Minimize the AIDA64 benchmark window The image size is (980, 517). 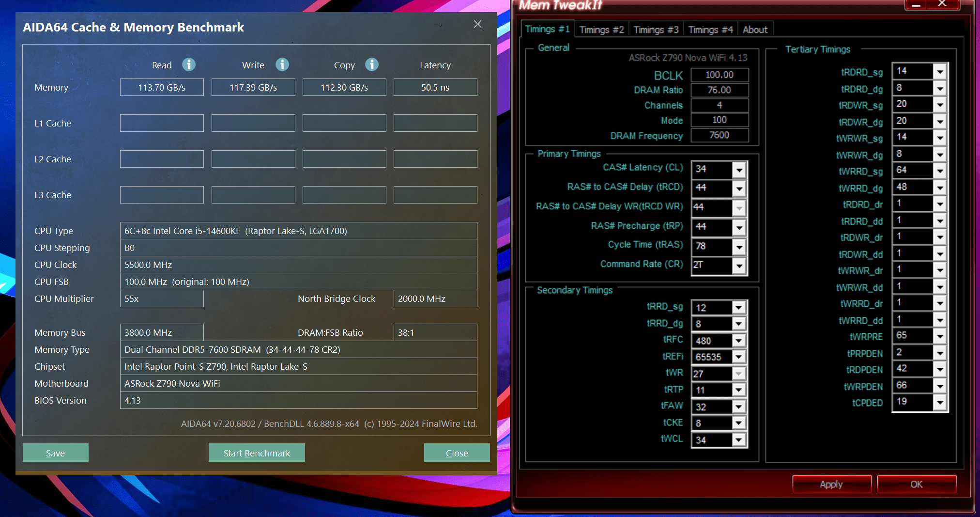pyautogui.click(x=437, y=24)
